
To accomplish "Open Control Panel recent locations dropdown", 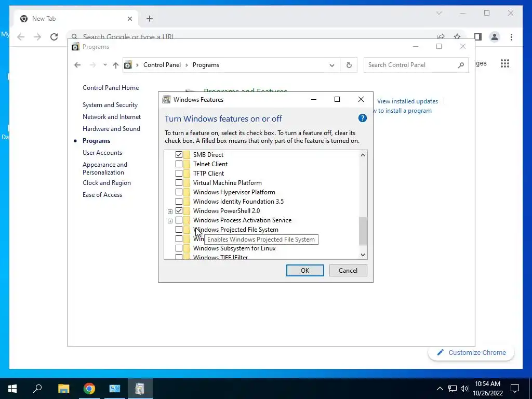I will tap(105, 65).
